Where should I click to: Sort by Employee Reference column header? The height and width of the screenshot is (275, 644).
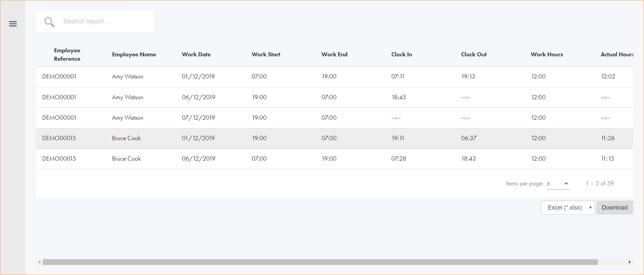67,54
